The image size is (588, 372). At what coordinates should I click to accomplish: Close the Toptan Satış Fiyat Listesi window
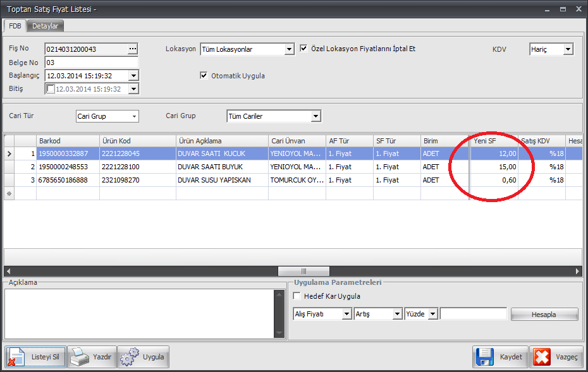(579, 9)
